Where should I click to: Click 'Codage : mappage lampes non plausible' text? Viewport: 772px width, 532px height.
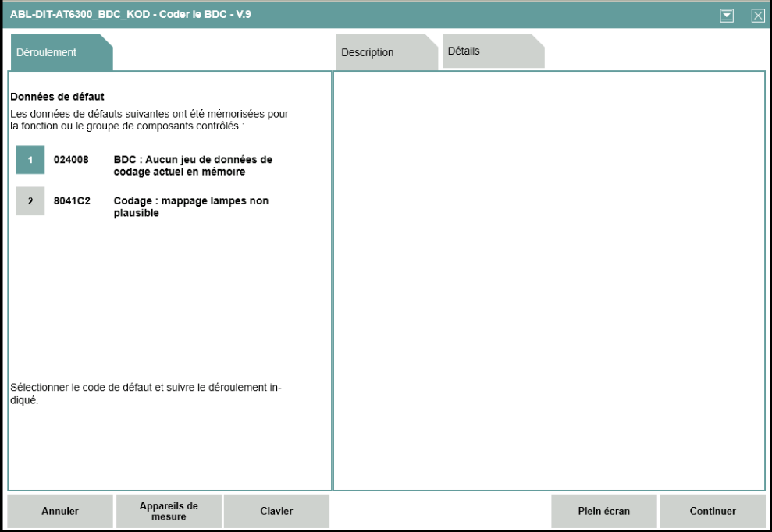tap(191, 207)
